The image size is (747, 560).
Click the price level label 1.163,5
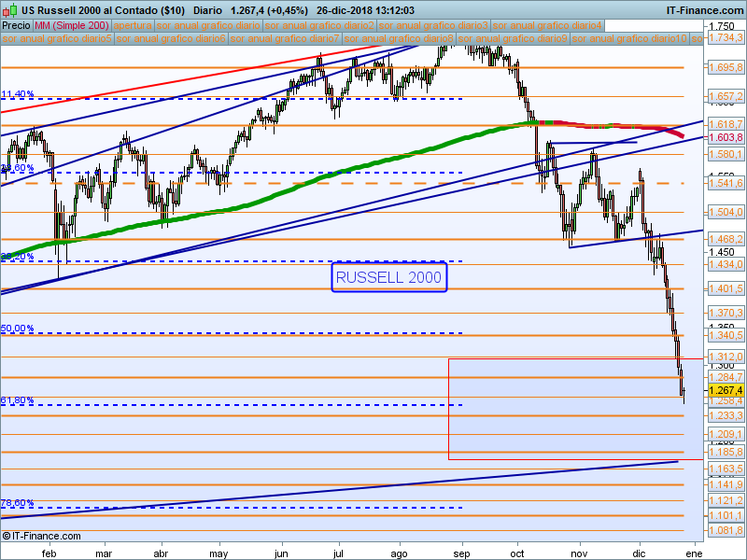click(x=726, y=469)
